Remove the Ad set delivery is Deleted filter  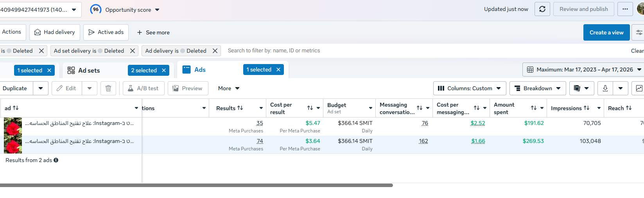click(133, 51)
